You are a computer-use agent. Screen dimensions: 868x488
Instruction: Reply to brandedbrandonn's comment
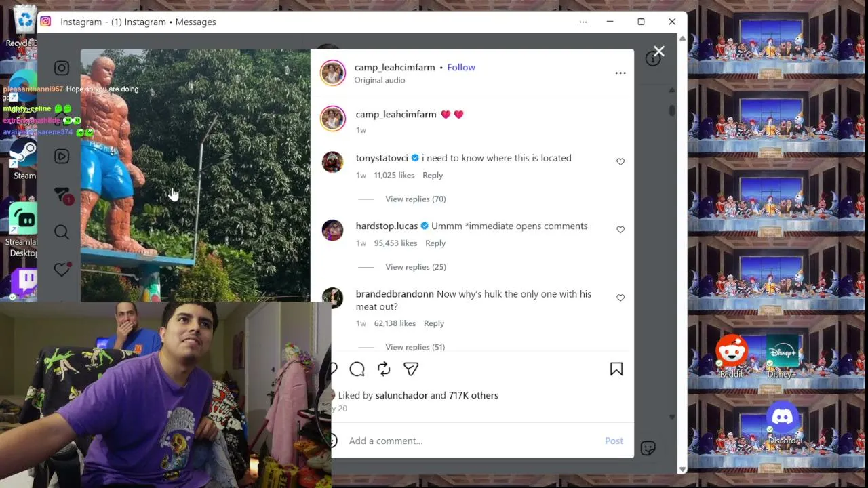pyautogui.click(x=434, y=323)
